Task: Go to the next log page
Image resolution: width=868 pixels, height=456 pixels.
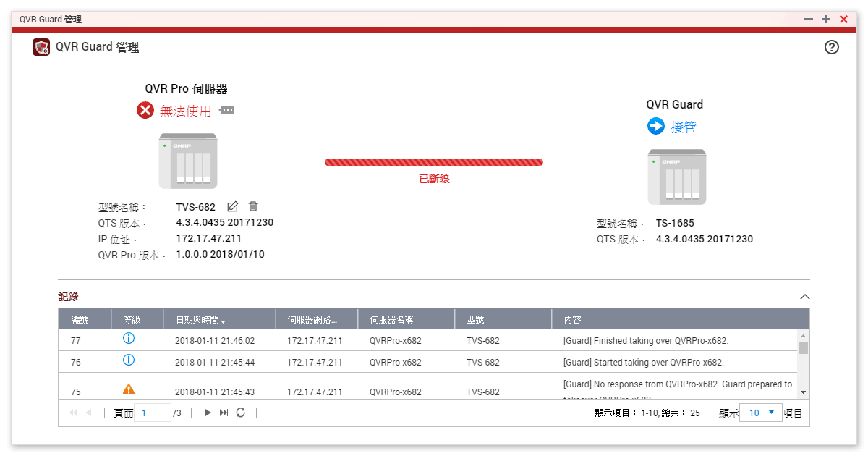Action: [x=208, y=413]
